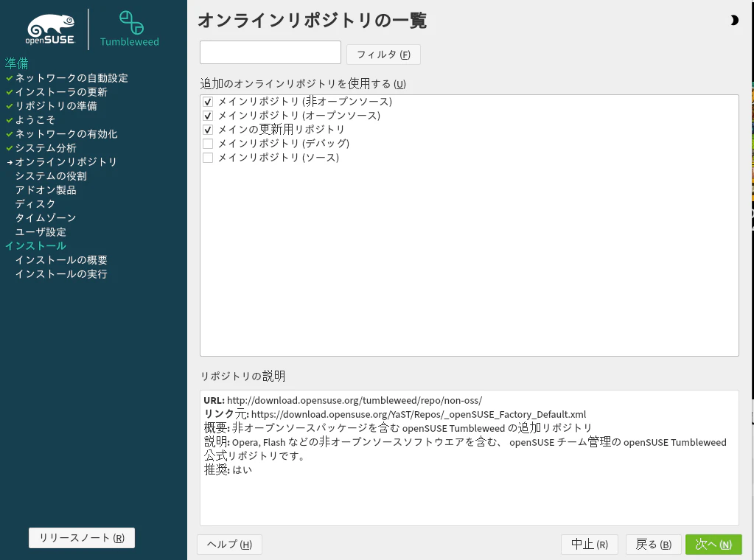Open ヘルプ (H) help button
This screenshot has width=754, height=560.
pos(229,544)
